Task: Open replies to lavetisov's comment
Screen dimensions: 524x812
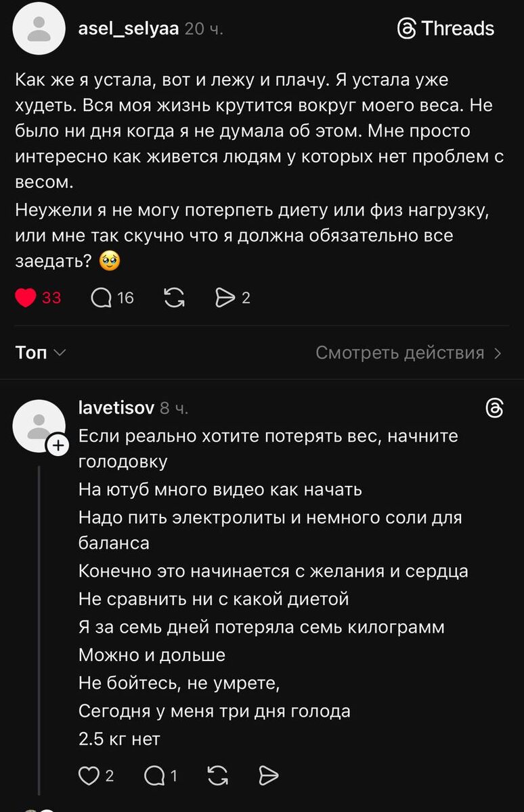Action: tap(153, 776)
